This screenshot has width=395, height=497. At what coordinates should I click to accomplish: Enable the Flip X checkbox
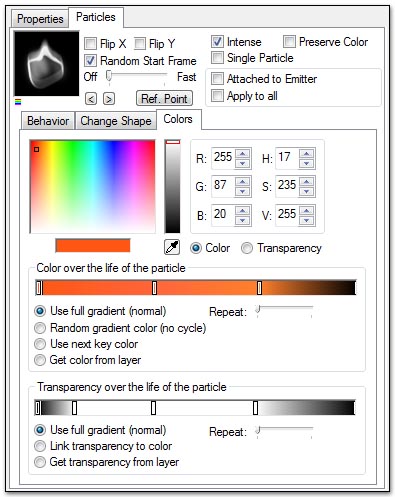point(90,43)
